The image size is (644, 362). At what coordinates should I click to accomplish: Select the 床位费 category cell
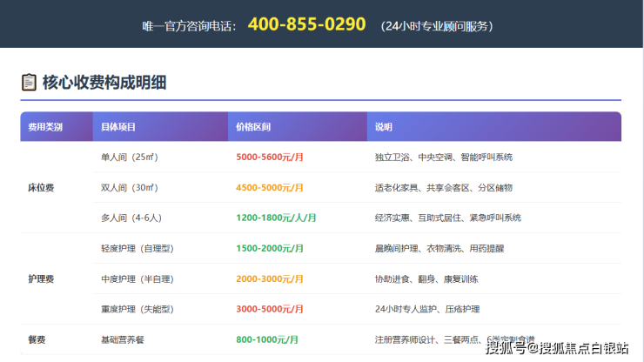(x=41, y=188)
